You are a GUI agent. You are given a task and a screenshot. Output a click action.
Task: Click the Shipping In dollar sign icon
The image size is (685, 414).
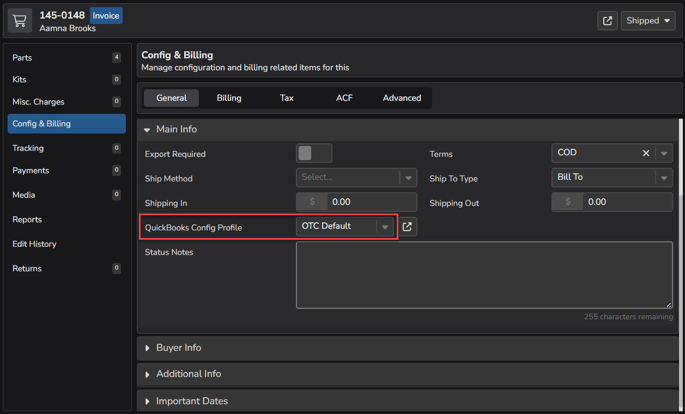(x=312, y=202)
